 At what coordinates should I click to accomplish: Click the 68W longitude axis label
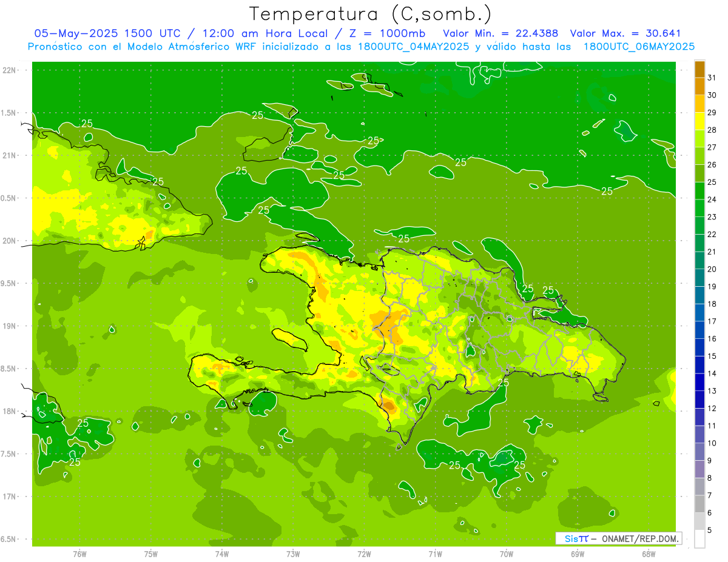[649, 554]
